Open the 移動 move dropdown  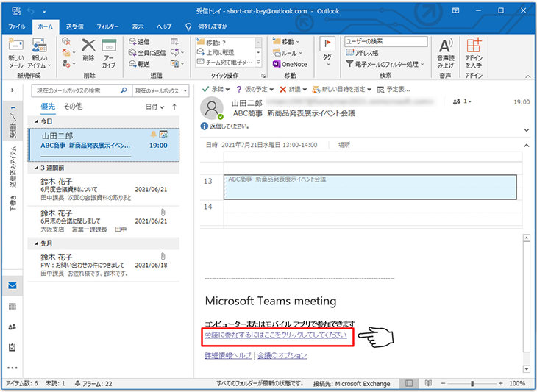(286, 41)
